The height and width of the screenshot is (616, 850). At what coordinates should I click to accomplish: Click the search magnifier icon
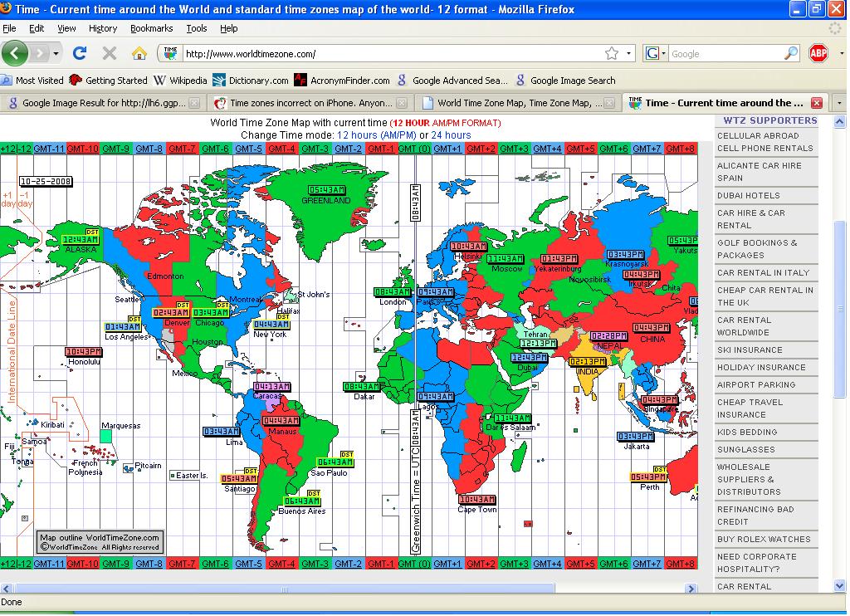click(791, 53)
